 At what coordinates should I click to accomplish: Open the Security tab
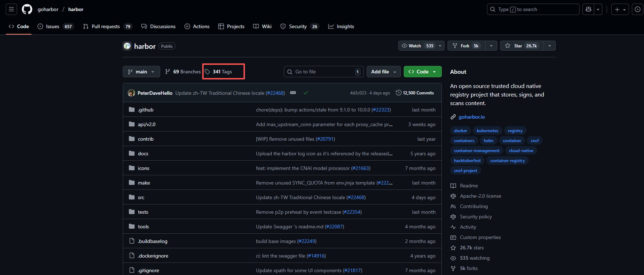click(x=300, y=26)
